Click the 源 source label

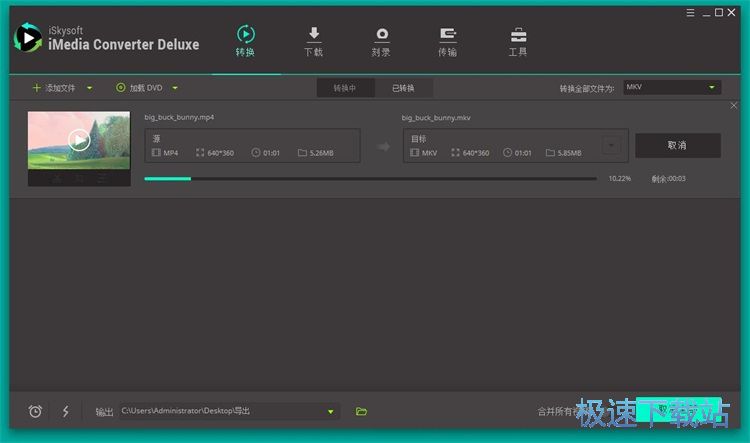156,139
